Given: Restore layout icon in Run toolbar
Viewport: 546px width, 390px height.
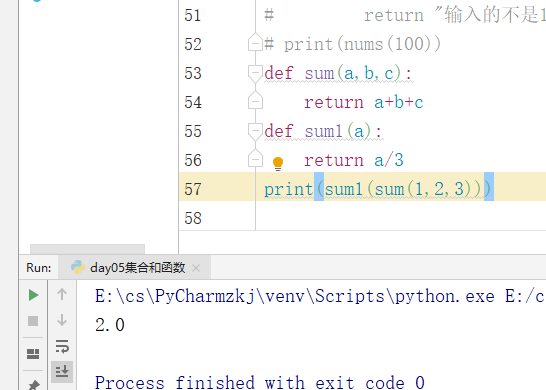Looking at the screenshot, I should click(x=33, y=354).
